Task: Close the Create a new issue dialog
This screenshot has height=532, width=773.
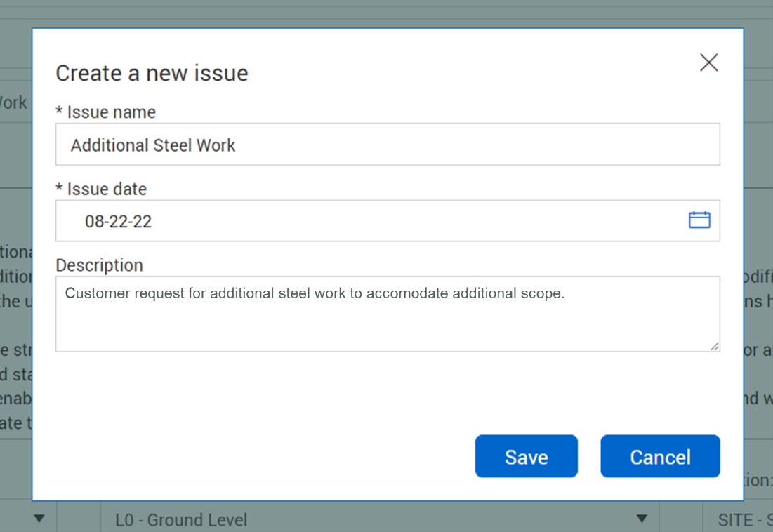Action: 708,62
